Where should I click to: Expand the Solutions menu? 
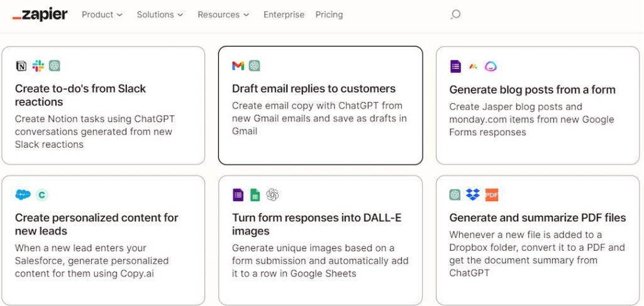tap(160, 15)
